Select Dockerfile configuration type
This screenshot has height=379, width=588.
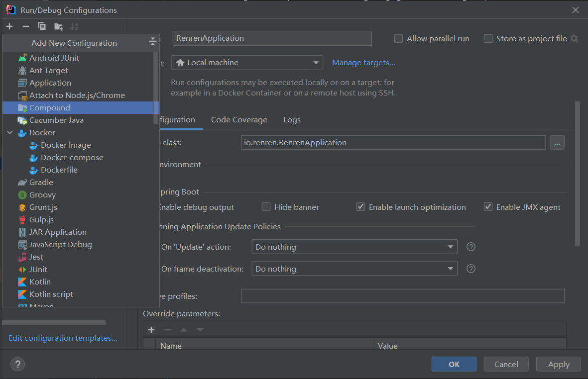click(x=81, y=170)
